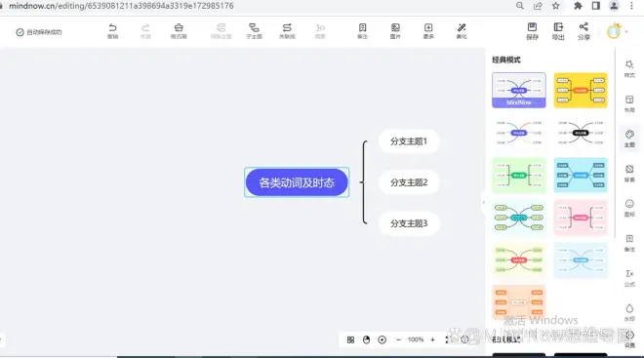
Task: Click the greyed redo arrow icon
Action: click(x=145, y=31)
